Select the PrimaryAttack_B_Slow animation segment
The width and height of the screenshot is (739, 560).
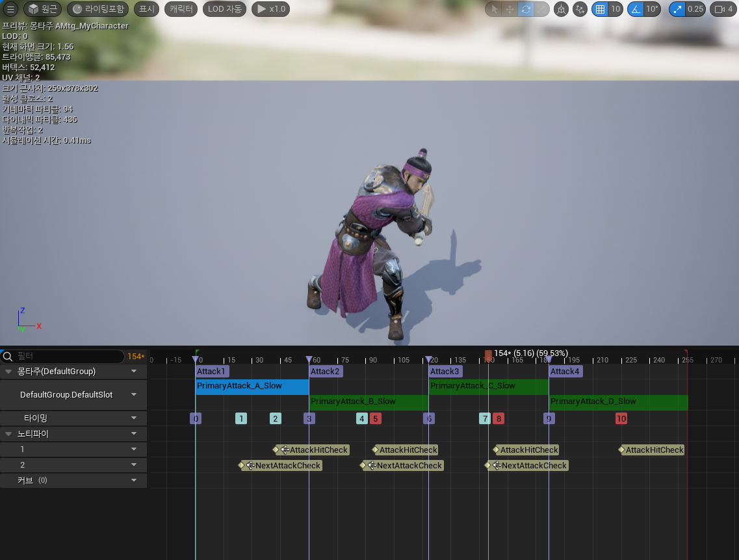tap(369, 402)
